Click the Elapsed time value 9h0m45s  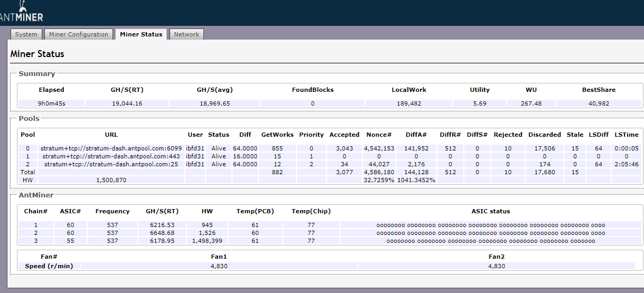[51, 103]
